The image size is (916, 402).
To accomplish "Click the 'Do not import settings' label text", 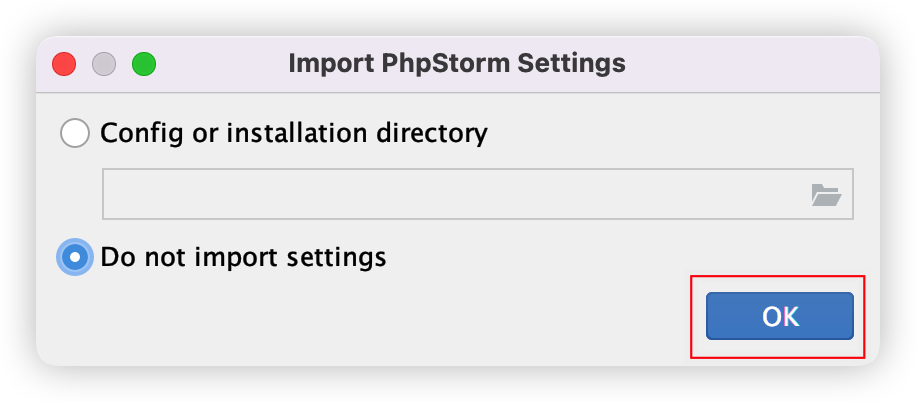I will click(243, 257).
